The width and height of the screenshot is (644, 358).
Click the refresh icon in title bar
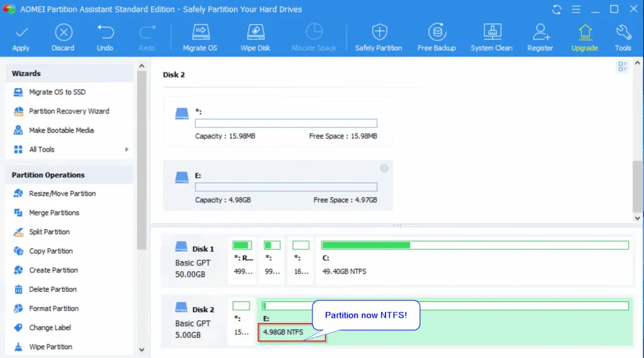tap(557, 9)
